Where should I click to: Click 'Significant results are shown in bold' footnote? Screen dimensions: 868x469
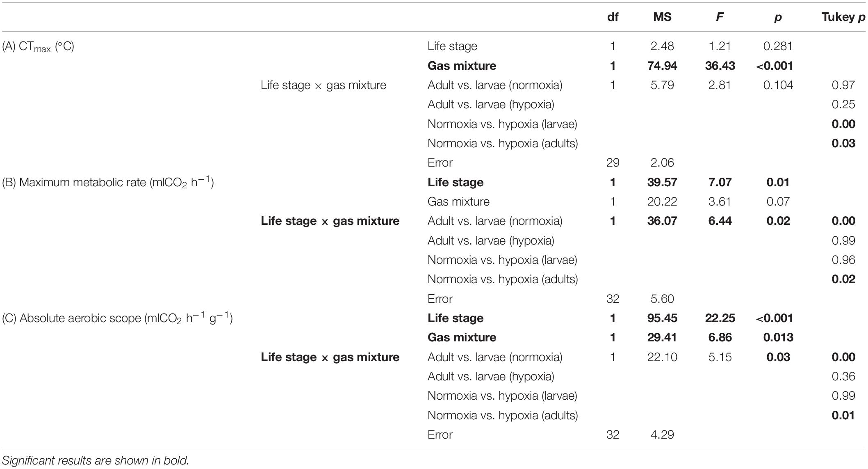tap(96, 460)
